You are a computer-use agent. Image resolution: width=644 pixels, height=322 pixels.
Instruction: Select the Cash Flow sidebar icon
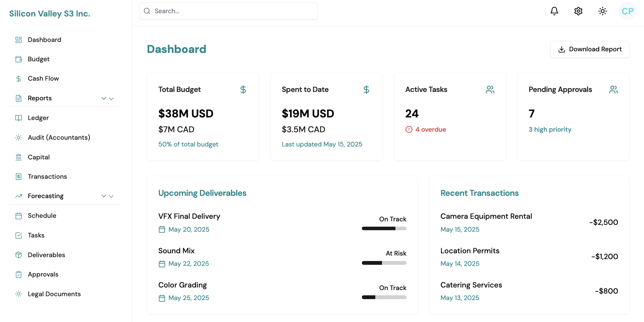pyautogui.click(x=18, y=78)
